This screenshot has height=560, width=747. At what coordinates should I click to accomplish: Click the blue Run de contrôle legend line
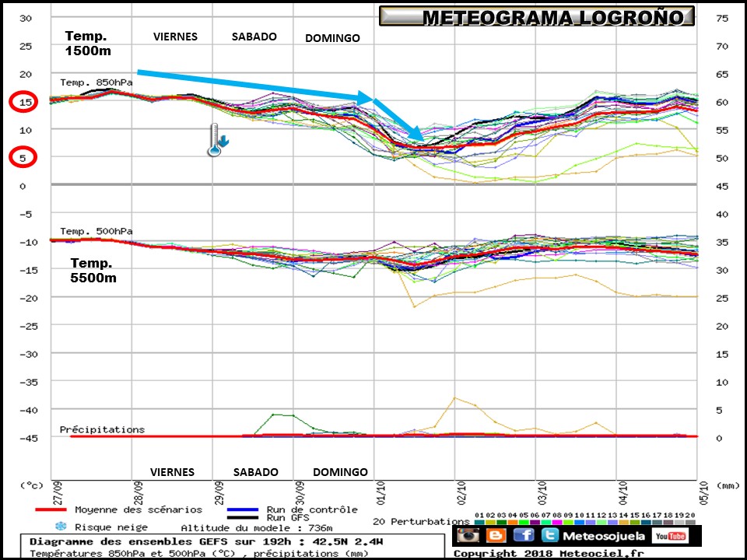tap(243, 509)
